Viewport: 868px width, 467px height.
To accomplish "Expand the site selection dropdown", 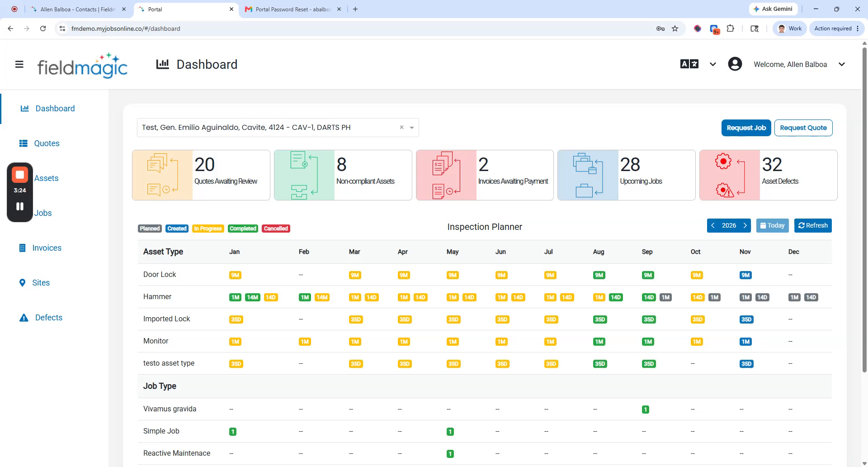I will tap(412, 128).
